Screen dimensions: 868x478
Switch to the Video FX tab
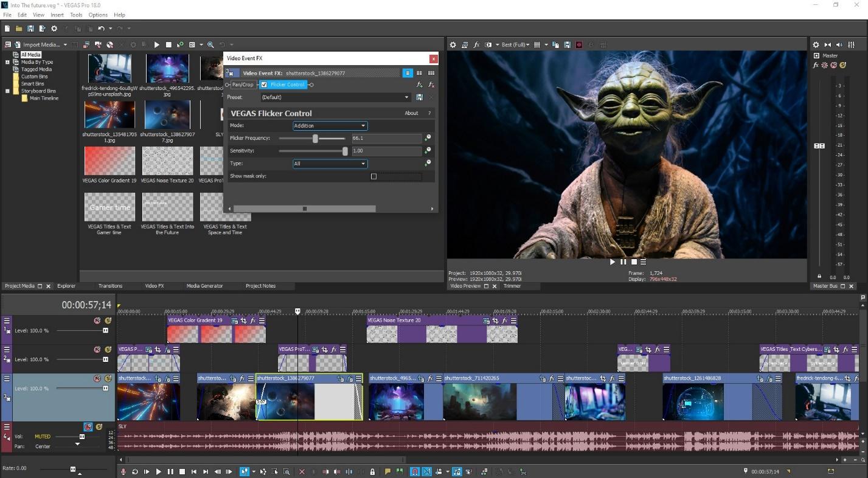click(x=155, y=286)
